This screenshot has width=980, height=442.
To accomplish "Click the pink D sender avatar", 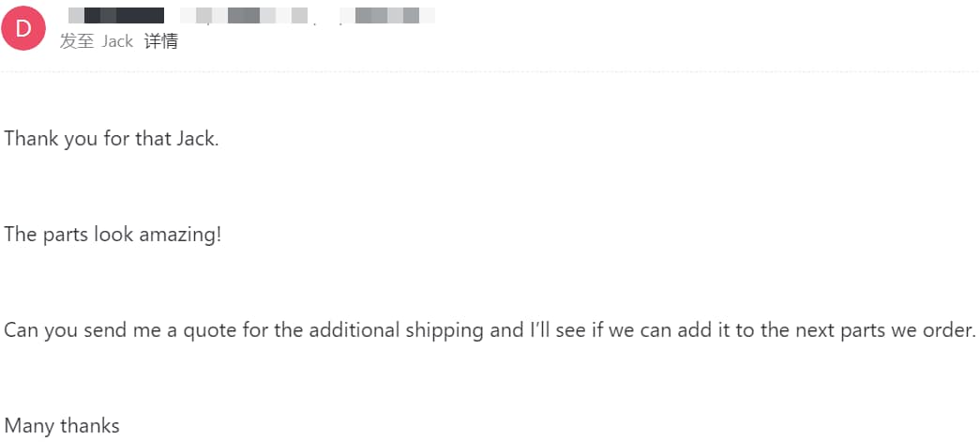I will 24,28.
